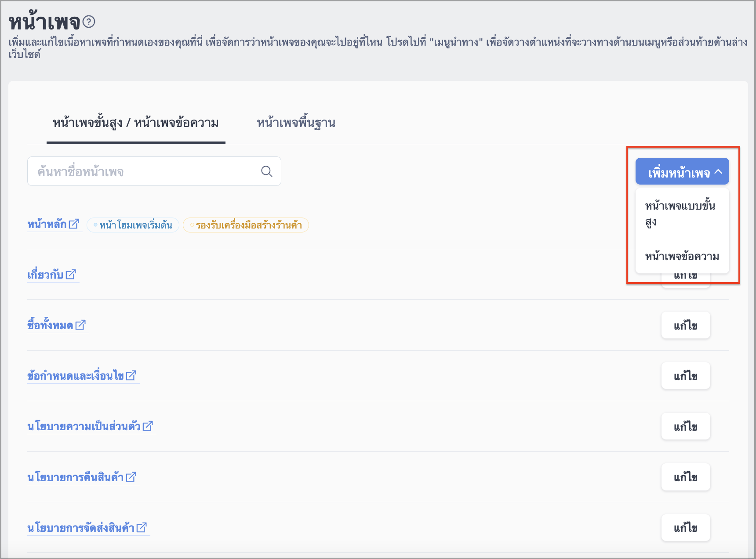This screenshot has height=559, width=756.
Task: Open external link icon next to เกี่ยวกับ
Action: tap(71, 274)
